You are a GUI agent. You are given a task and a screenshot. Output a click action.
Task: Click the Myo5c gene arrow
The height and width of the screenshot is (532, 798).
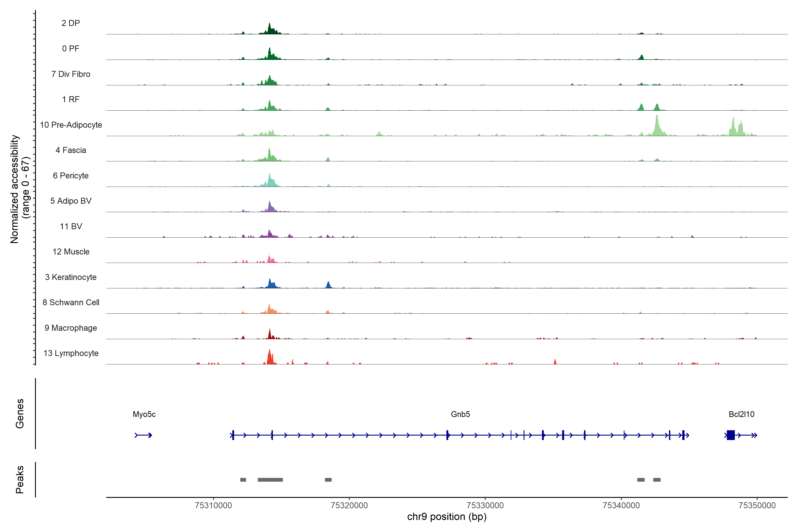pos(143,435)
